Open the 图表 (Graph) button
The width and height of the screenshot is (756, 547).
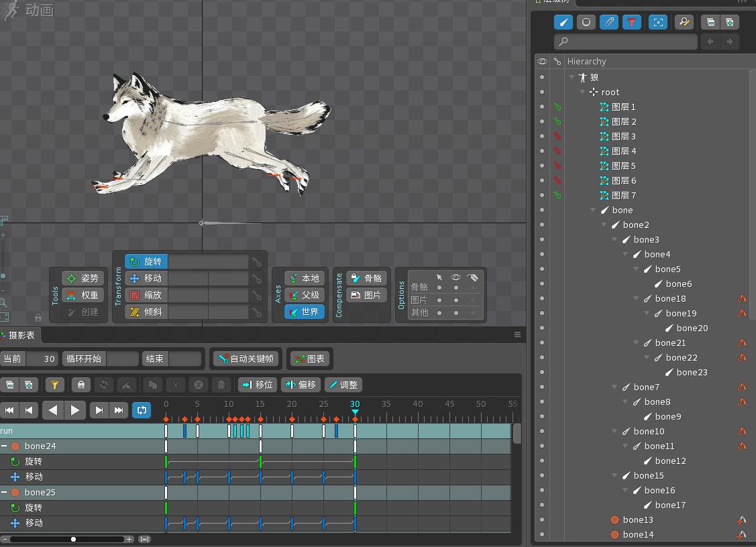click(x=309, y=359)
